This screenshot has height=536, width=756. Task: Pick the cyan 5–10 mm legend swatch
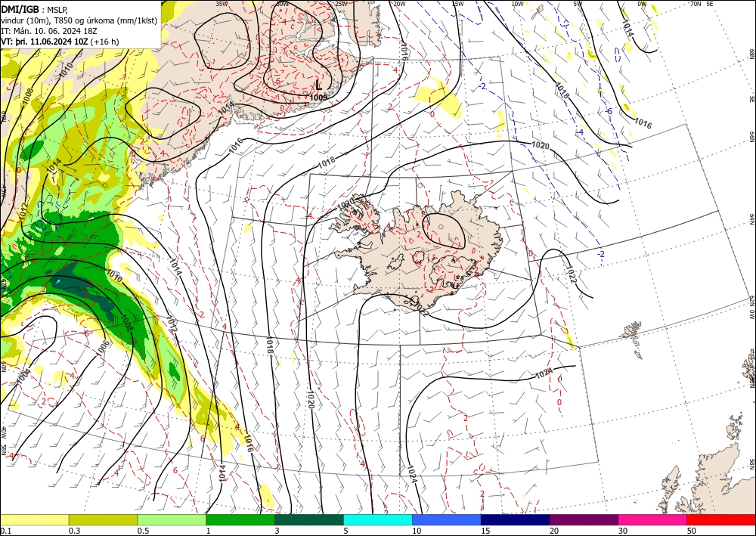(378, 519)
